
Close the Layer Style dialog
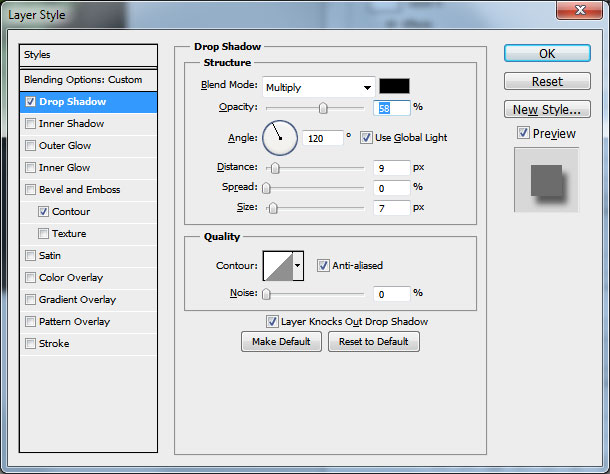click(x=580, y=10)
